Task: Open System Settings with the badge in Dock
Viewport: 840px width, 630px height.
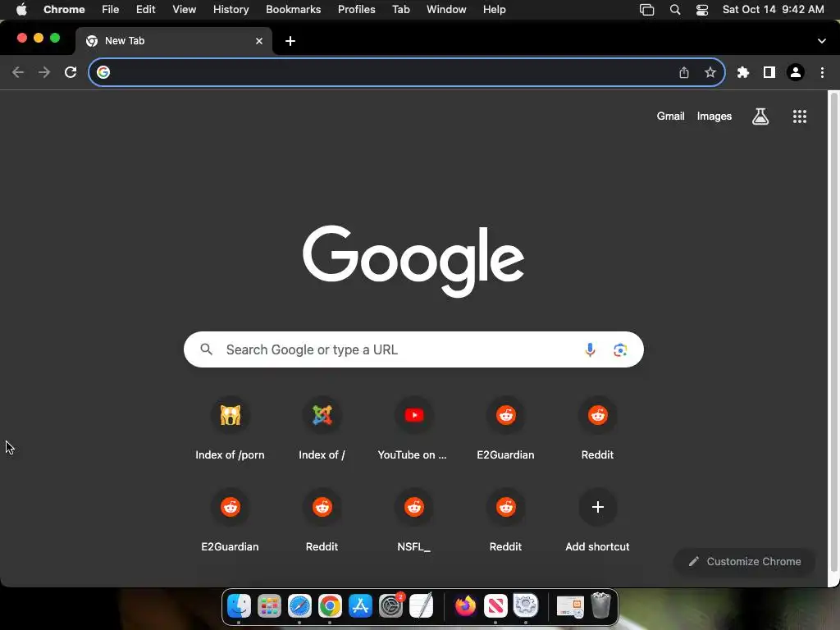Action: (x=391, y=606)
